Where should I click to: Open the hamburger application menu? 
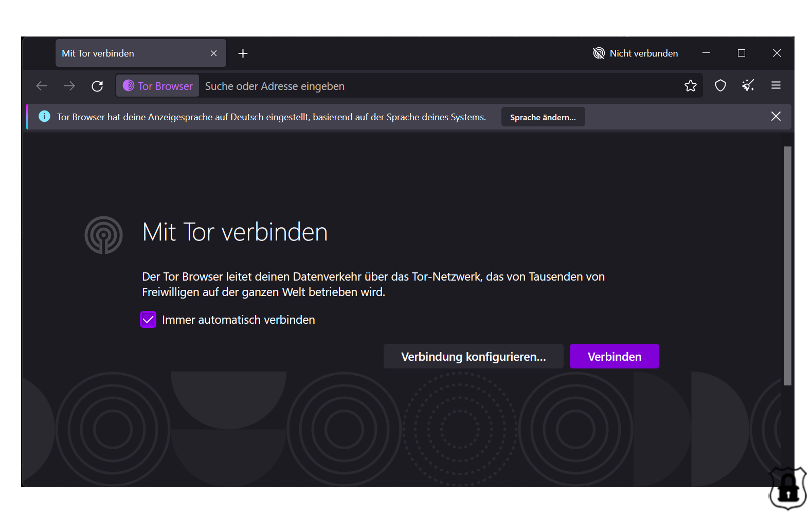point(776,85)
